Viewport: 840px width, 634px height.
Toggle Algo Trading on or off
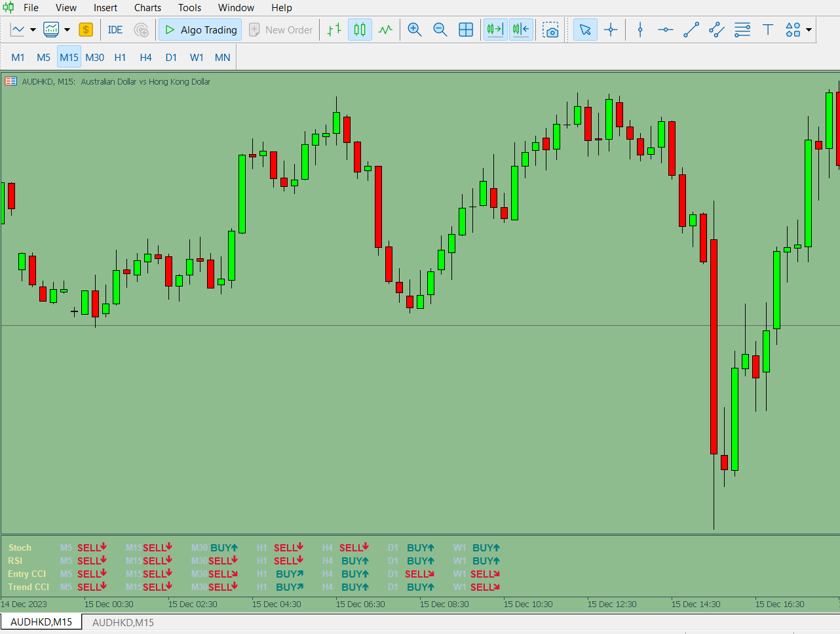[200, 30]
